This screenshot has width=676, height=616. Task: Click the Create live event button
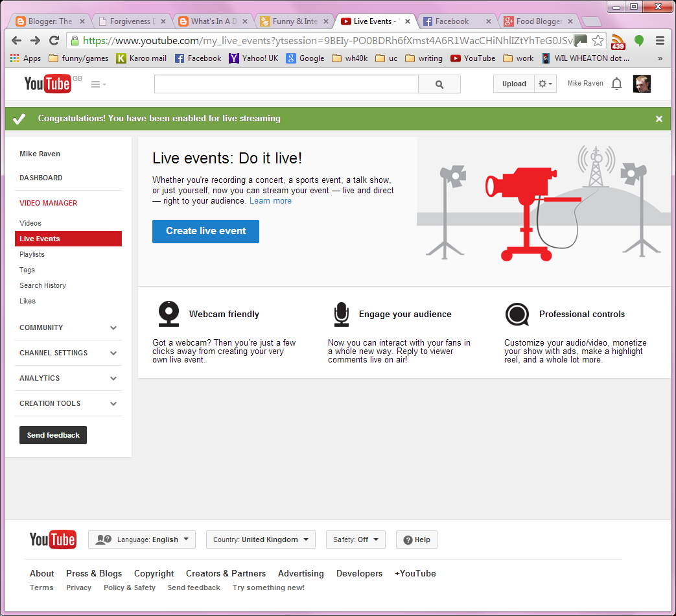[x=205, y=231]
